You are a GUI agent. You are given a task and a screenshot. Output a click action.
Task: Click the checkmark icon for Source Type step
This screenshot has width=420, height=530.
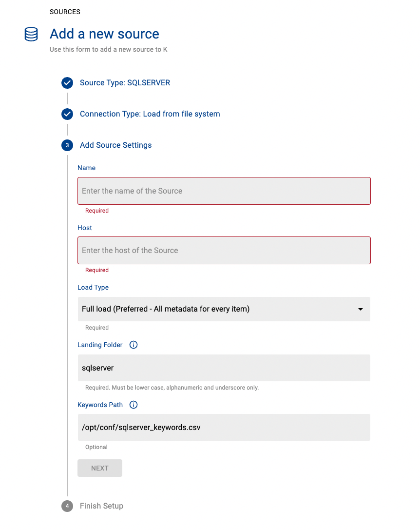67,83
